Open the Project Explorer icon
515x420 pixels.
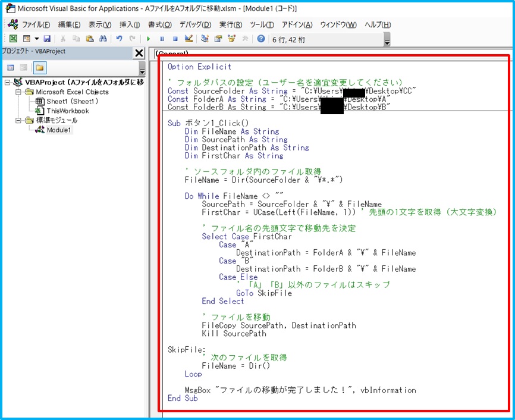(205, 39)
